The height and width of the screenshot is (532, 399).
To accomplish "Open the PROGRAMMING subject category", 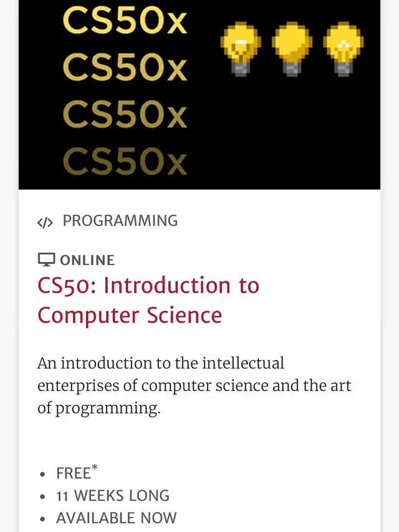I will [120, 221].
